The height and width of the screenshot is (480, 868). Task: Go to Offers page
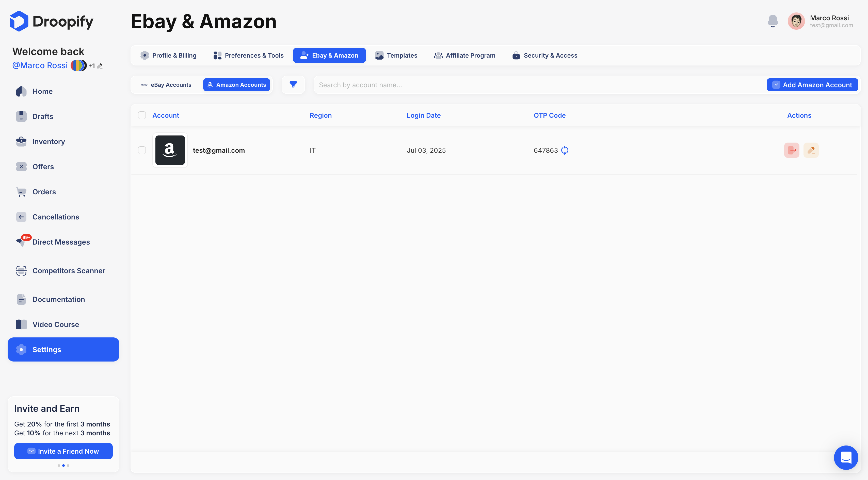(63, 167)
